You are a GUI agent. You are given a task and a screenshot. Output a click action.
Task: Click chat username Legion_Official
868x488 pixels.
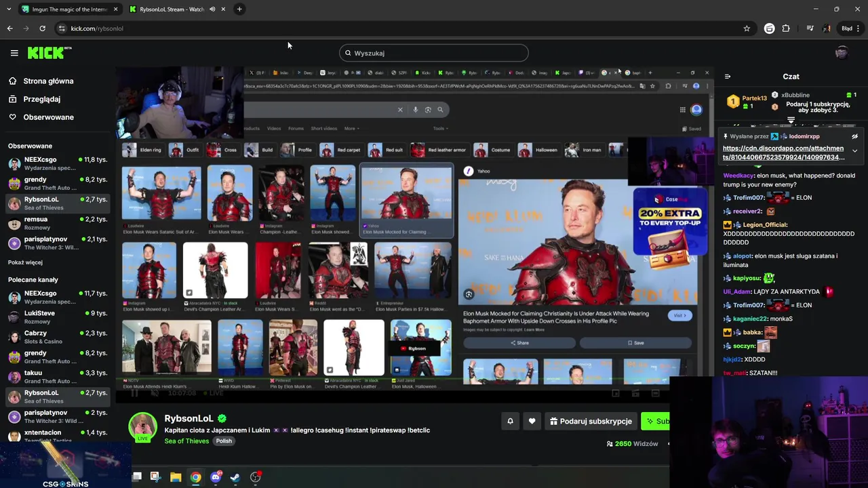click(765, 225)
